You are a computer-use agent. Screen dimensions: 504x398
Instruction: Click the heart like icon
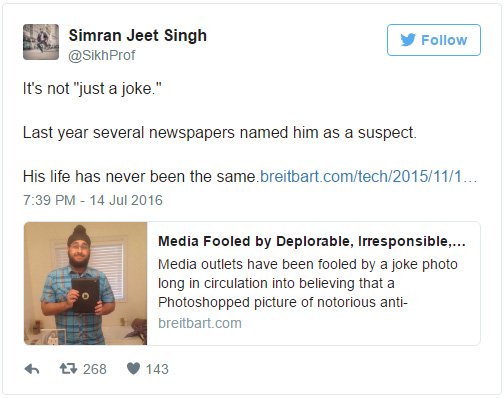point(133,369)
